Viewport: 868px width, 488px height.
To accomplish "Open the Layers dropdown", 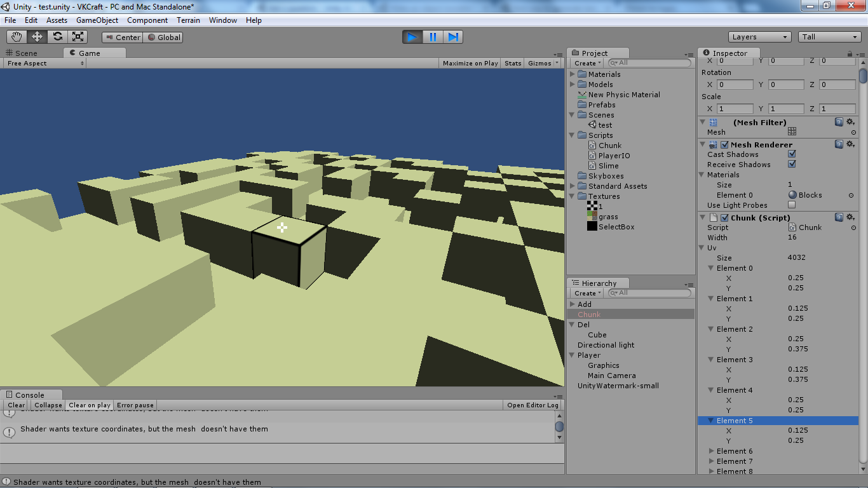I will (759, 37).
